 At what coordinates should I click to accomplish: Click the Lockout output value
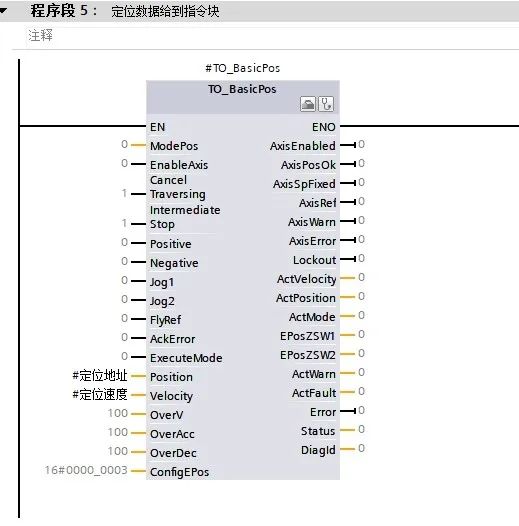coord(361,258)
